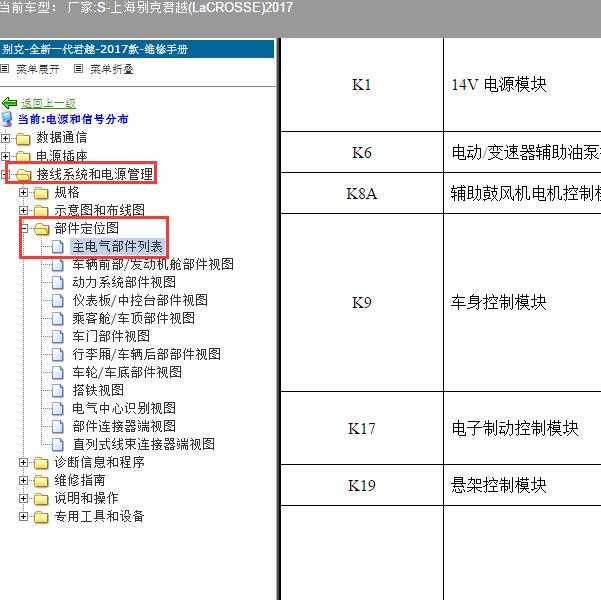The image size is (601, 600).
Task: Click the 菜单折叠 list icon
Action: [x=78, y=69]
